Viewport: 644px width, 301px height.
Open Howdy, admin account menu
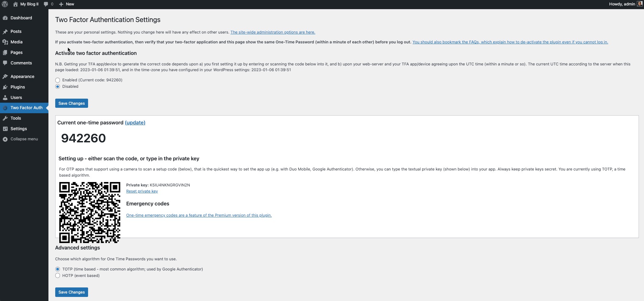[x=622, y=4]
